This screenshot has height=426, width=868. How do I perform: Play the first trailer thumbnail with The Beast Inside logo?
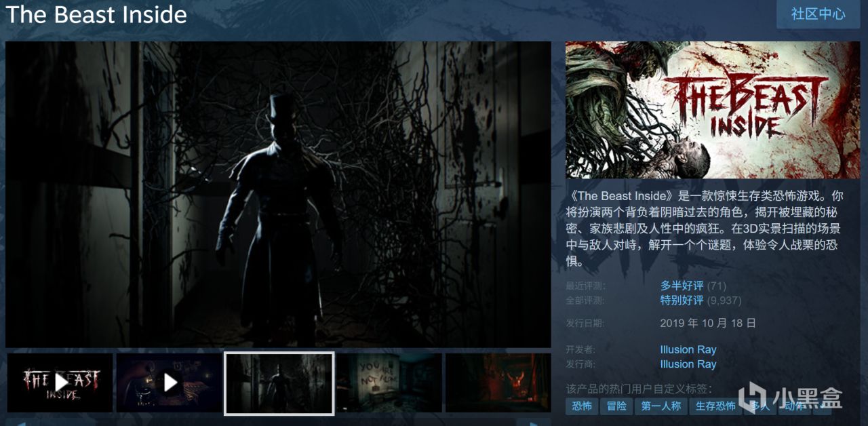tap(60, 383)
